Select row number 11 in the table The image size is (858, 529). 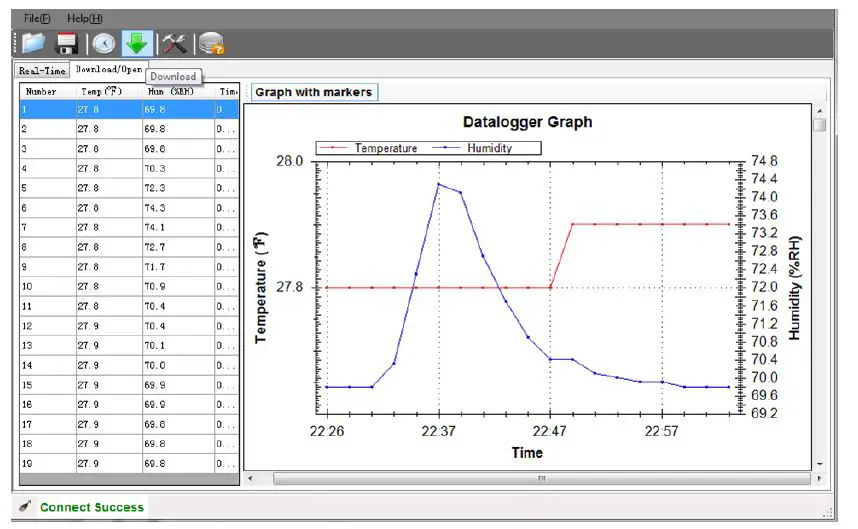129,306
